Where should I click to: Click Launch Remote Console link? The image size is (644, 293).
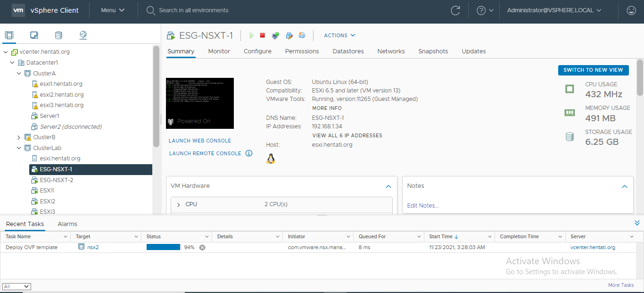pos(205,153)
